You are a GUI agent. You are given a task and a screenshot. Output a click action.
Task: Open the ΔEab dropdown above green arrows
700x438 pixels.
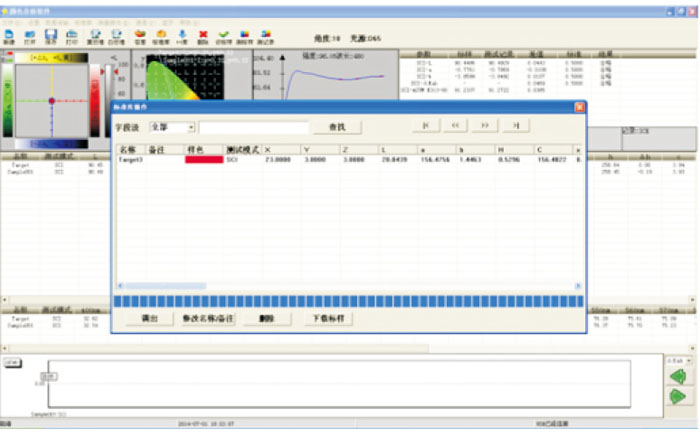[679, 360]
